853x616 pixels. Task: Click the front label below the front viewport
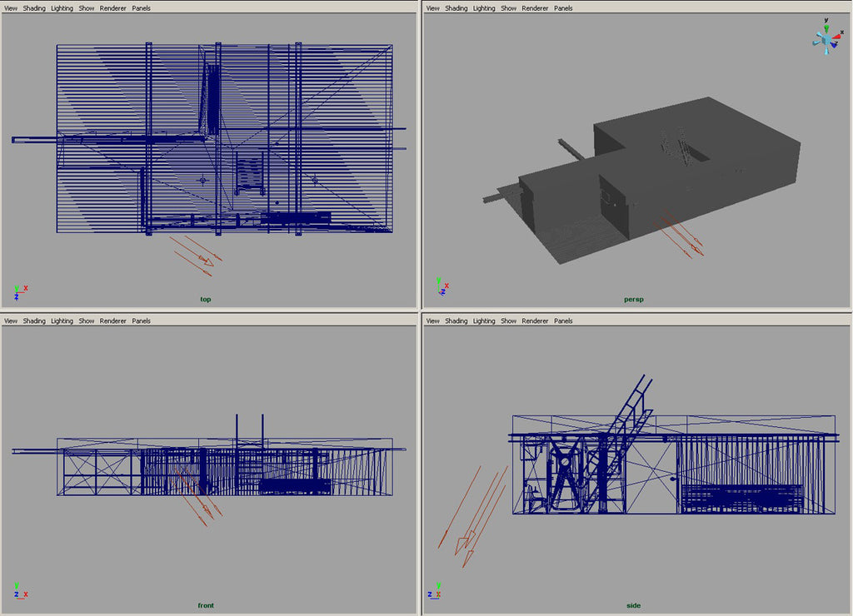205,605
